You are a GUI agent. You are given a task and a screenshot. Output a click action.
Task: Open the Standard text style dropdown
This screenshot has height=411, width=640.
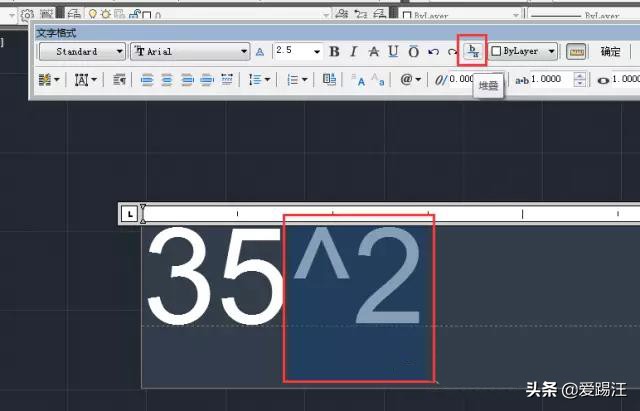(x=82, y=52)
